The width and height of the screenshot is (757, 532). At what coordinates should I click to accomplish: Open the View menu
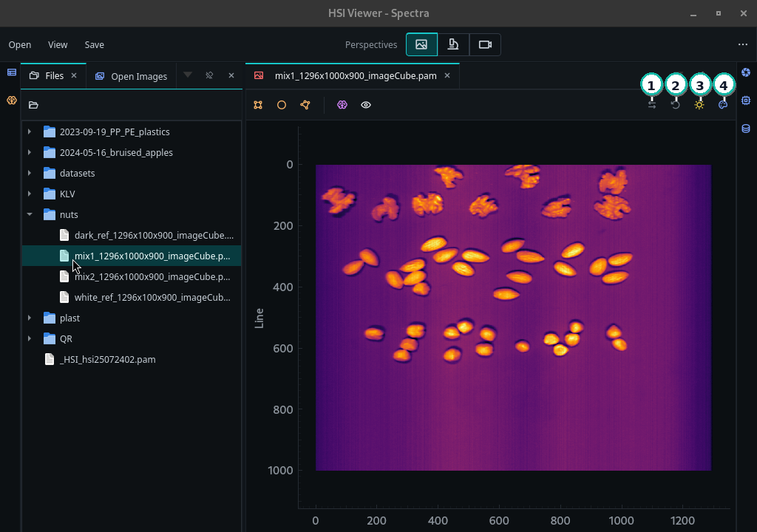point(58,45)
